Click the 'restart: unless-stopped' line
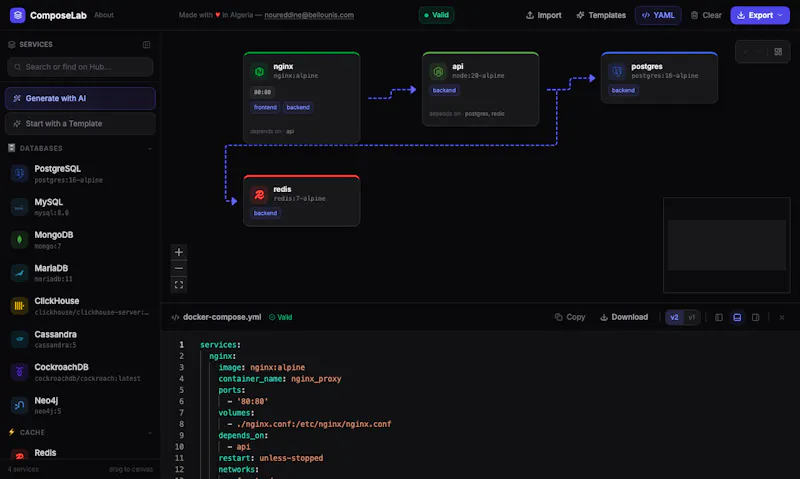Image resolution: width=800 pixels, height=479 pixels. point(270,458)
